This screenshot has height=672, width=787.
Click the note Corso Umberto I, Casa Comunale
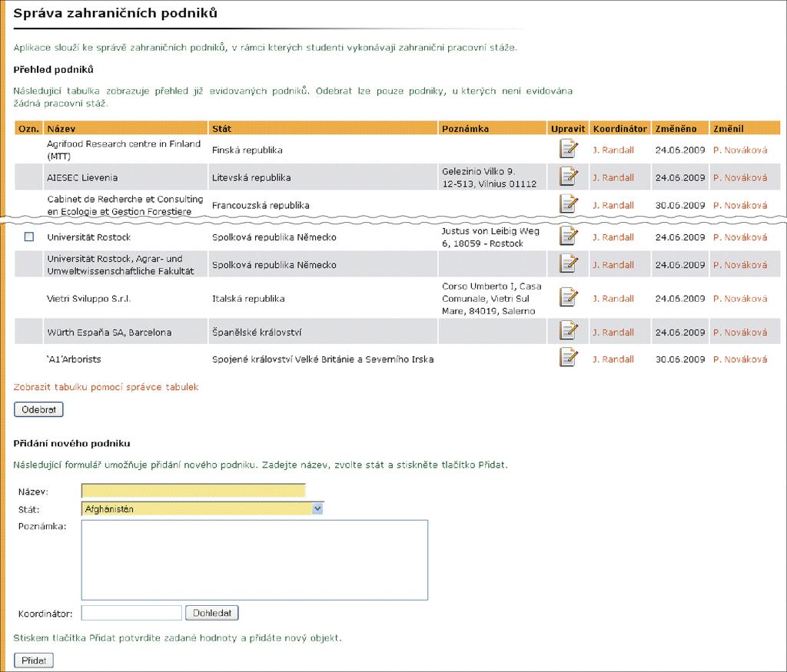491,299
